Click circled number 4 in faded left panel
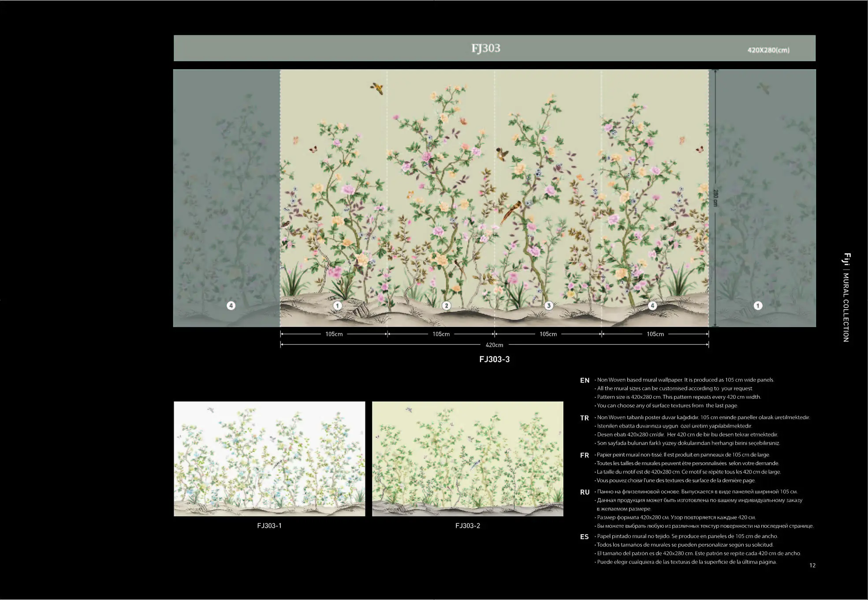This screenshot has height=600, width=868. click(x=231, y=305)
